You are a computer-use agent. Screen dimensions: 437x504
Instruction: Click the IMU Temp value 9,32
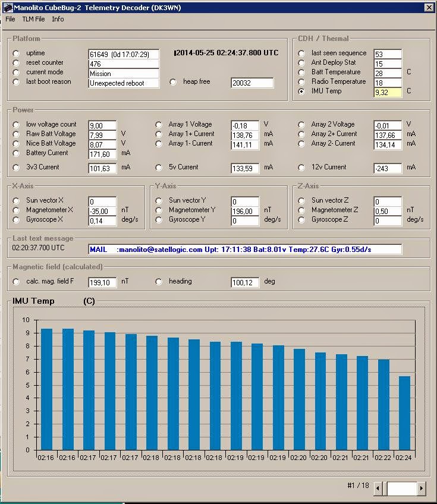388,93
